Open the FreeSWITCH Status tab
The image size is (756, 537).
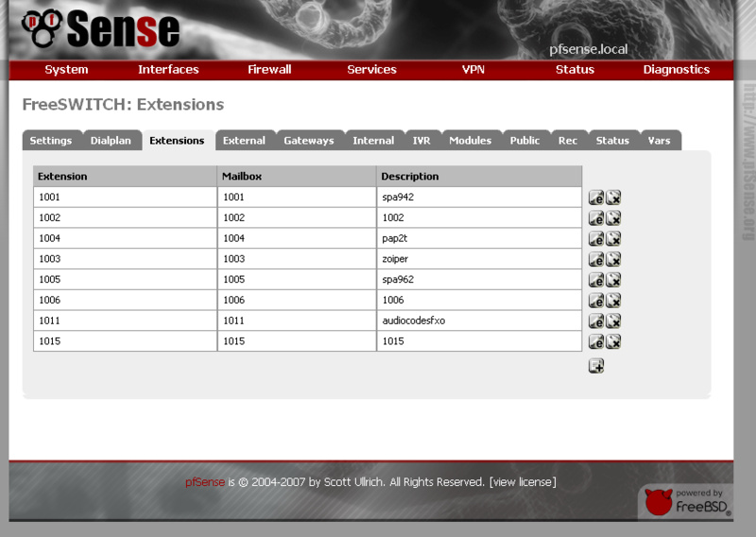click(613, 141)
